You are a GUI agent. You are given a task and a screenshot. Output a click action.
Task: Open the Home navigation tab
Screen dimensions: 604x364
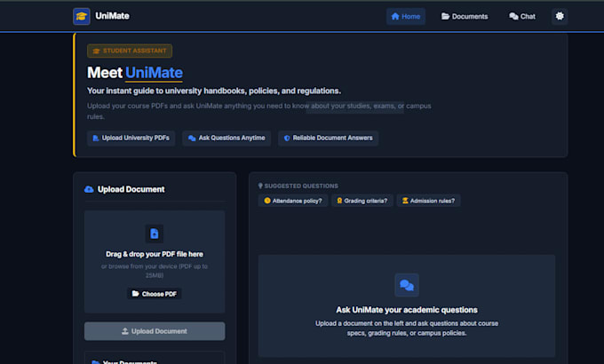click(x=406, y=16)
